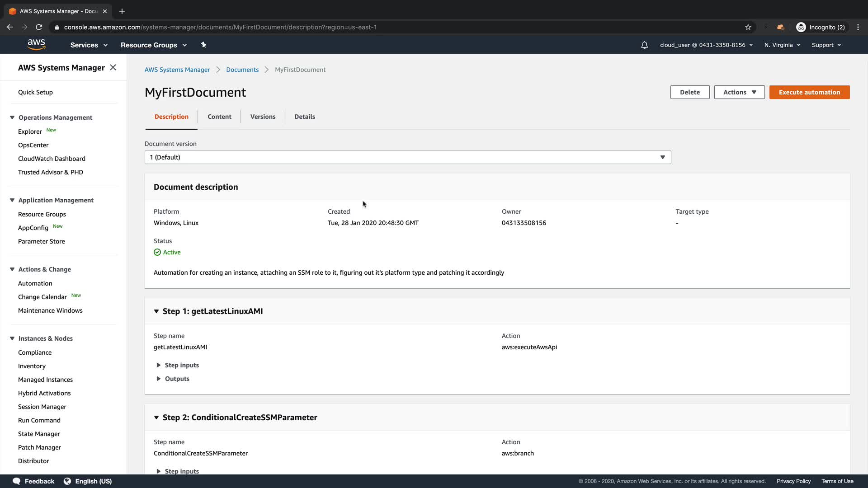Bookmark page with star icon
The width and height of the screenshot is (868, 488).
[x=748, y=27]
